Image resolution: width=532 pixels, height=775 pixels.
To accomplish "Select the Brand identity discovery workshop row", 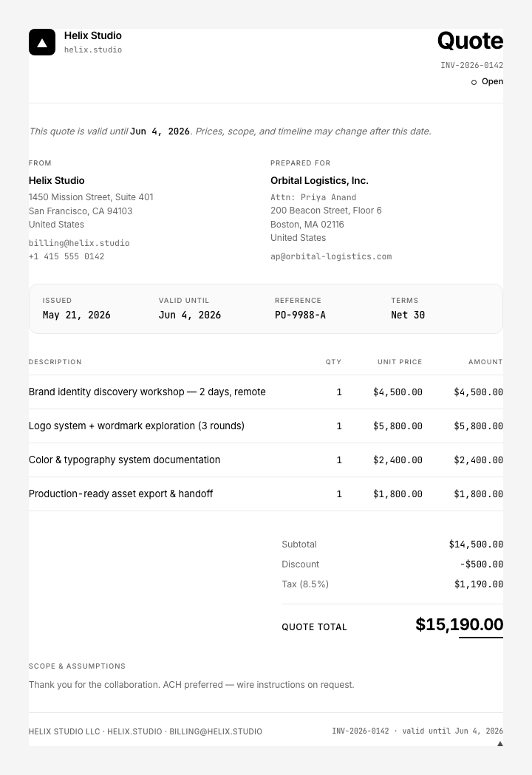I will tap(266, 392).
